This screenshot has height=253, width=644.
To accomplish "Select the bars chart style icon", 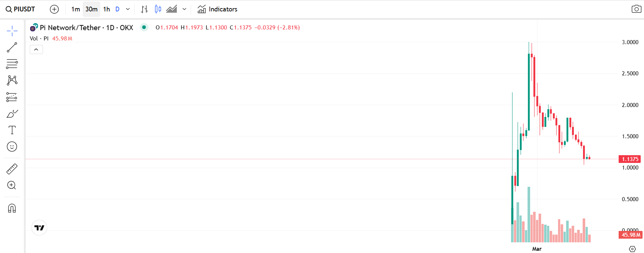I will (x=144, y=9).
